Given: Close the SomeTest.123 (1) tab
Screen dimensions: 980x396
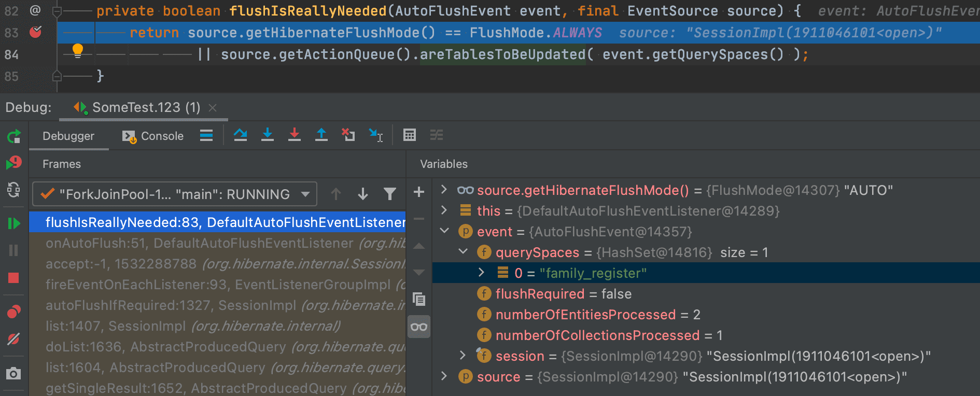Looking at the screenshot, I should 213,108.
